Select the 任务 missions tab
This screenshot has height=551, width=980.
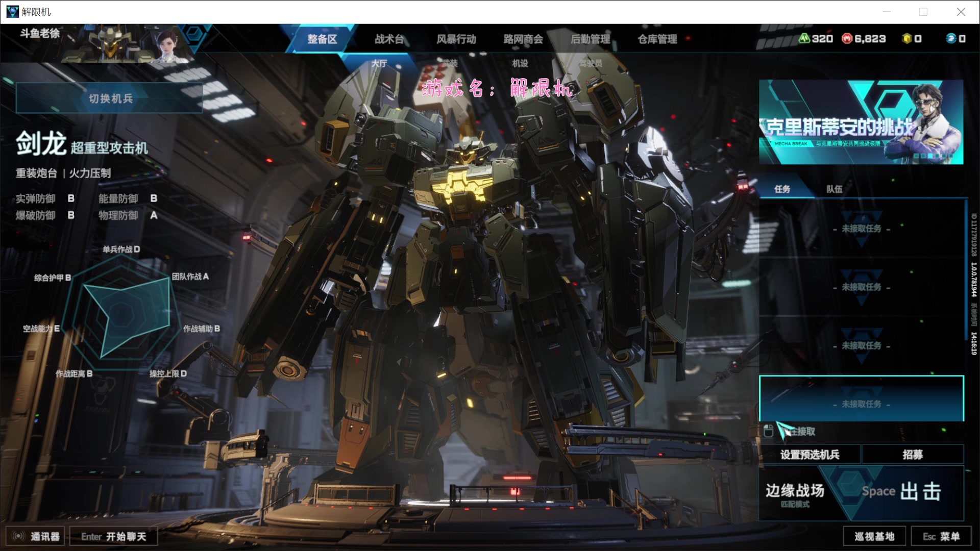[x=782, y=189]
